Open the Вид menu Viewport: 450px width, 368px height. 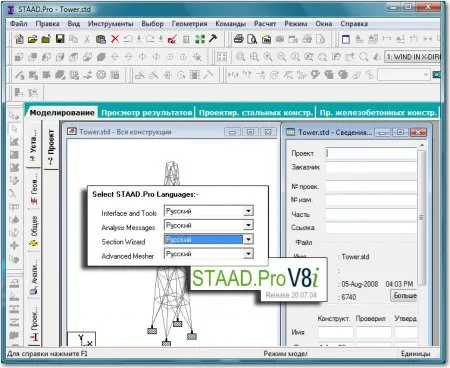[74, 24]
